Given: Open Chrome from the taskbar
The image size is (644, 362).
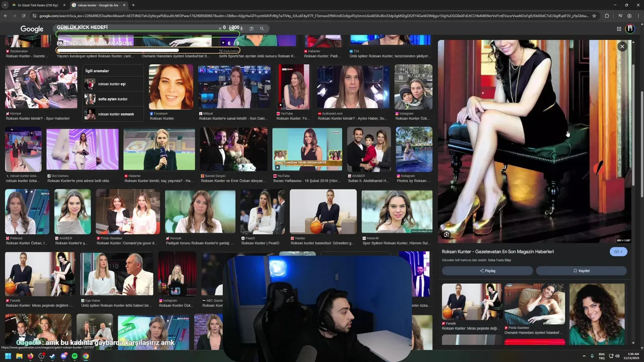Looking at the screenshot, I should pyautogui.click(x=86, y=356).
